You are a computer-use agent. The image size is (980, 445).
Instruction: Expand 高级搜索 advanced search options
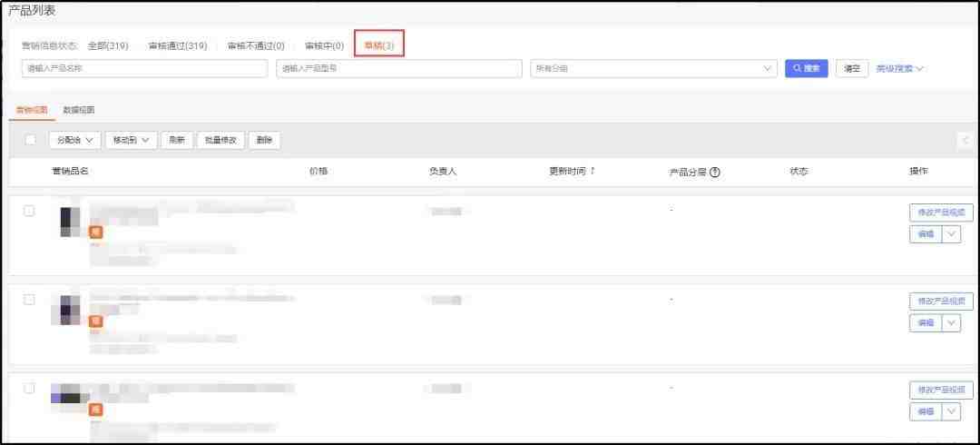pos(899,69)
